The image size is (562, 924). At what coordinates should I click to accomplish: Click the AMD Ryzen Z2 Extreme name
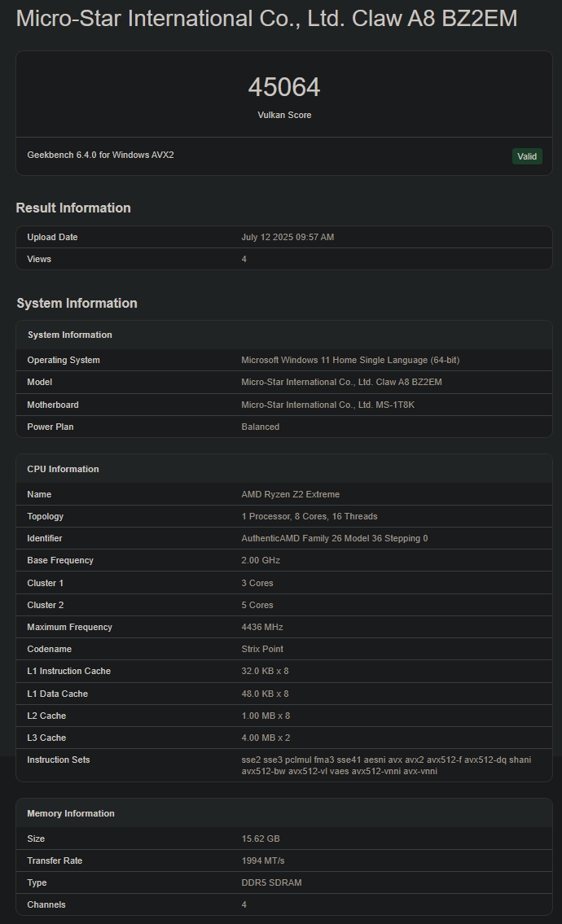click(290, 494)
